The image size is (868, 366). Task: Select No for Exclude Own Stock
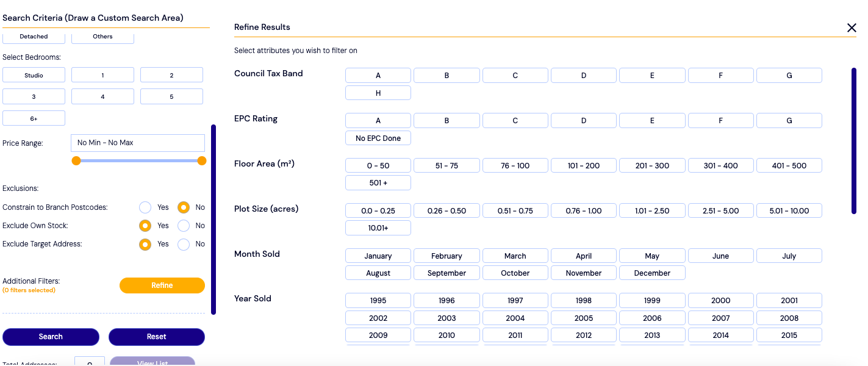pos(184,226)
